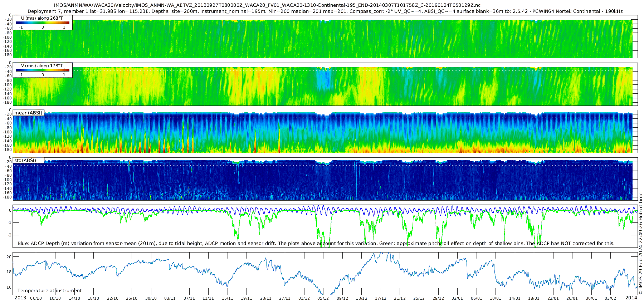Click the 2013 year label on the time axis
This screenshot has height=304, width=644.
click(20, 298)
